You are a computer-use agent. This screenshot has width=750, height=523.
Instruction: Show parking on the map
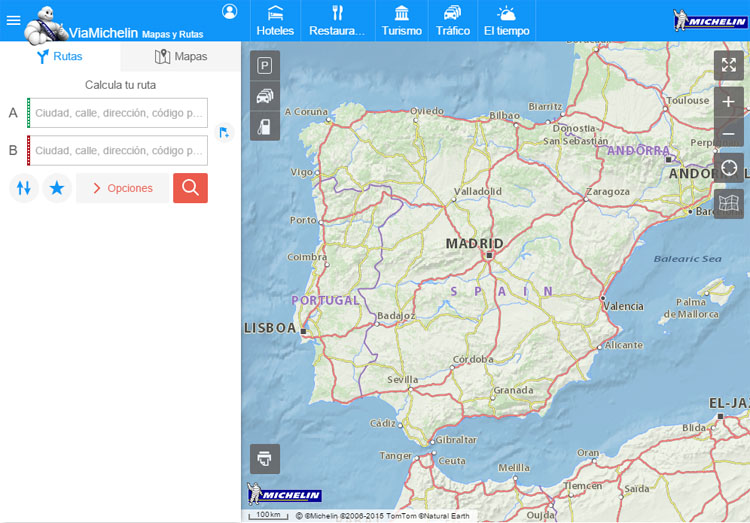coord(265,66)
